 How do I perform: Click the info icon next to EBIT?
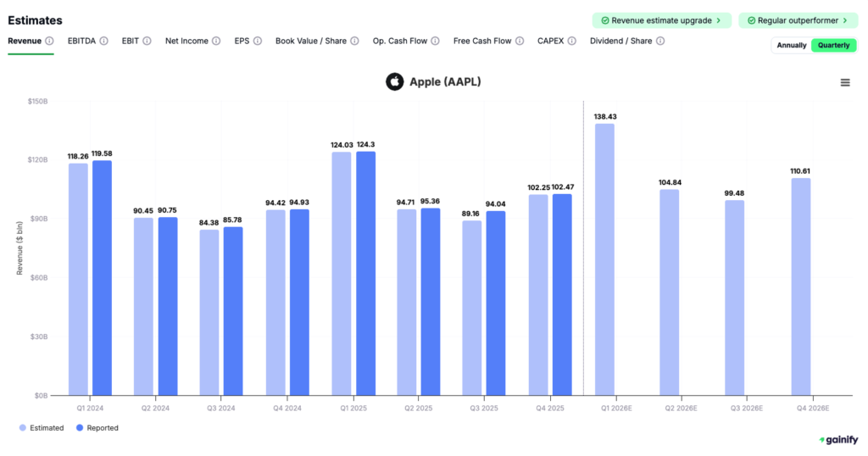click(147, 41)
